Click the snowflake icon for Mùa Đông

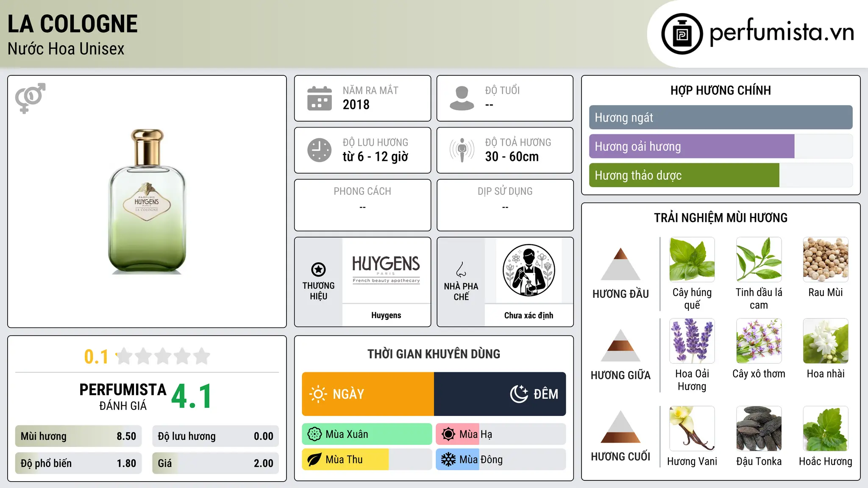coord(448,460)
